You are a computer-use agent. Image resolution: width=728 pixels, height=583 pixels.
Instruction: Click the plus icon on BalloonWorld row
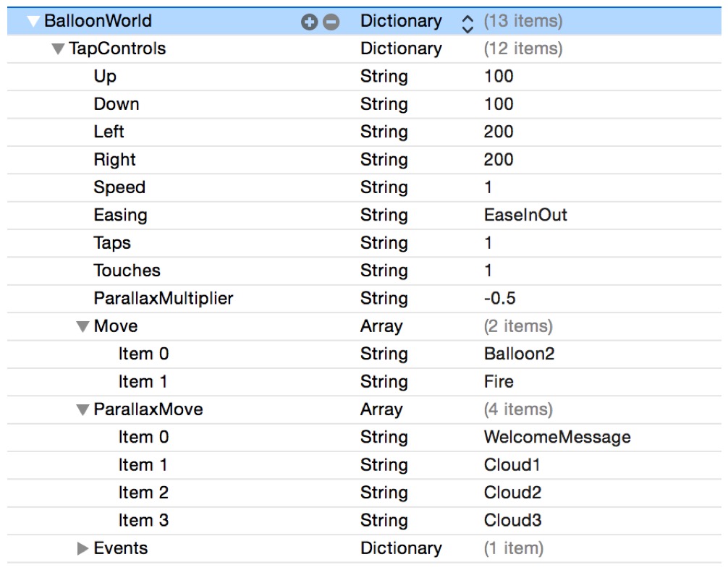[x=310, y=22]
